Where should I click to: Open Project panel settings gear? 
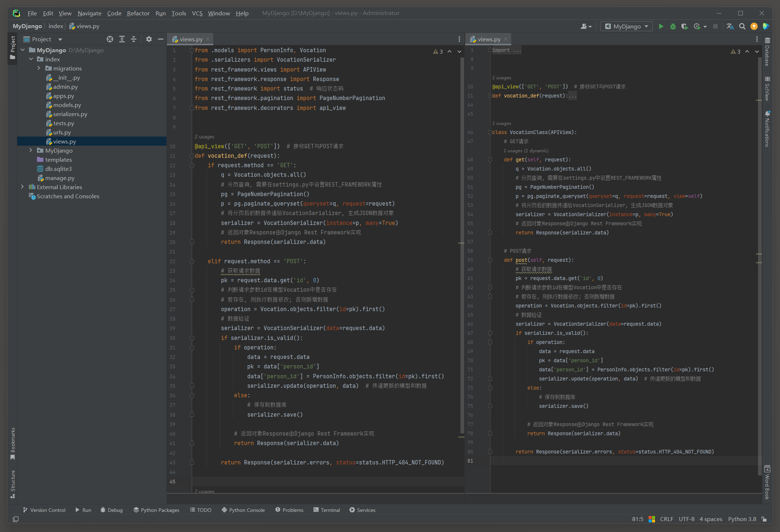(x=149, y=39)
